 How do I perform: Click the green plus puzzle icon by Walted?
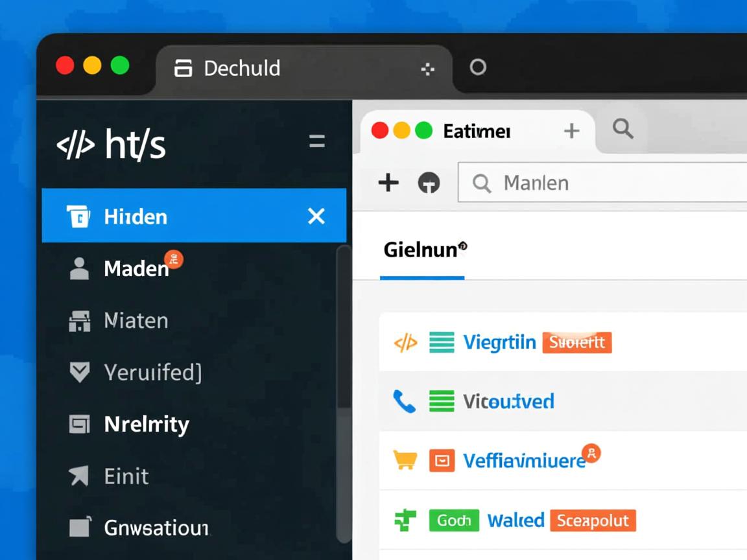[405, 520]
